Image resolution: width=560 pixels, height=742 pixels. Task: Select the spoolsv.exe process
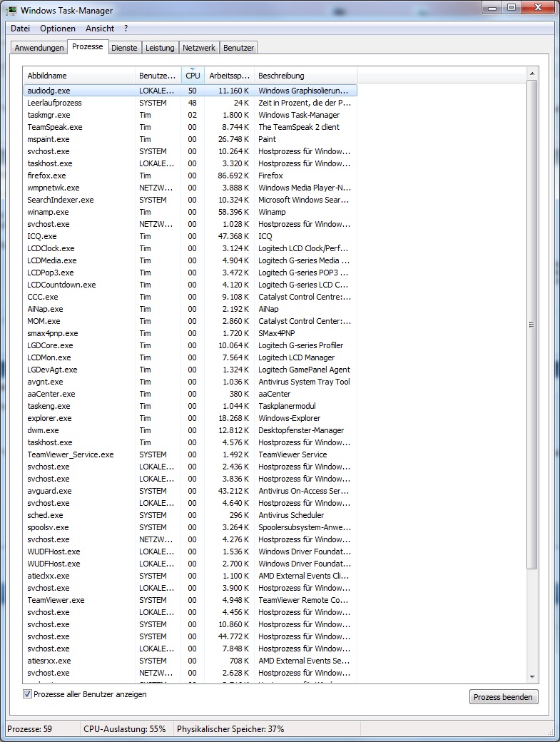click(190, 527)
